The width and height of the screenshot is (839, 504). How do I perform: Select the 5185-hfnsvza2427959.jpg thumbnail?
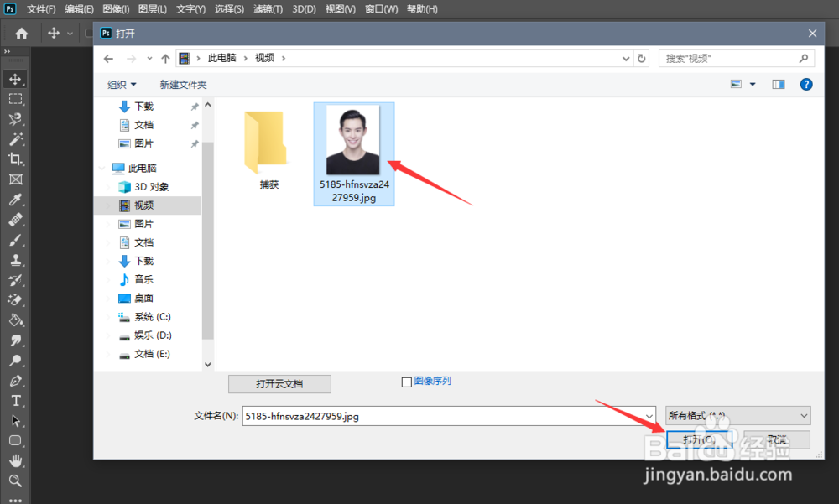pos(354,154)
